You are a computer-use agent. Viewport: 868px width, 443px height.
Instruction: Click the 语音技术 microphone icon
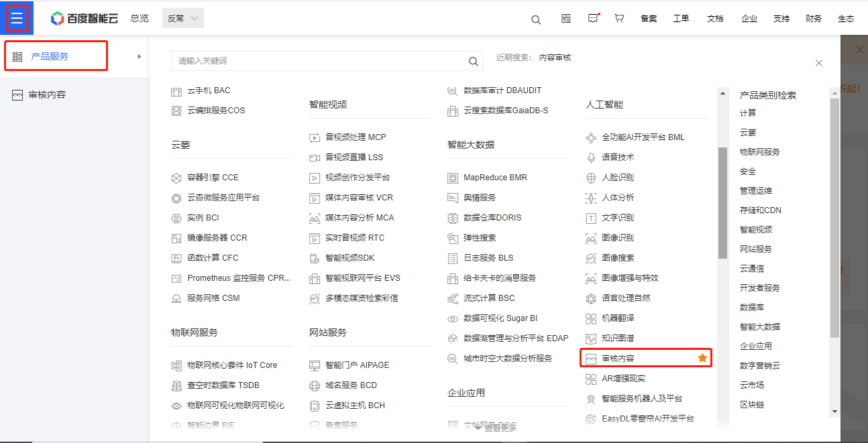point(591,157)
